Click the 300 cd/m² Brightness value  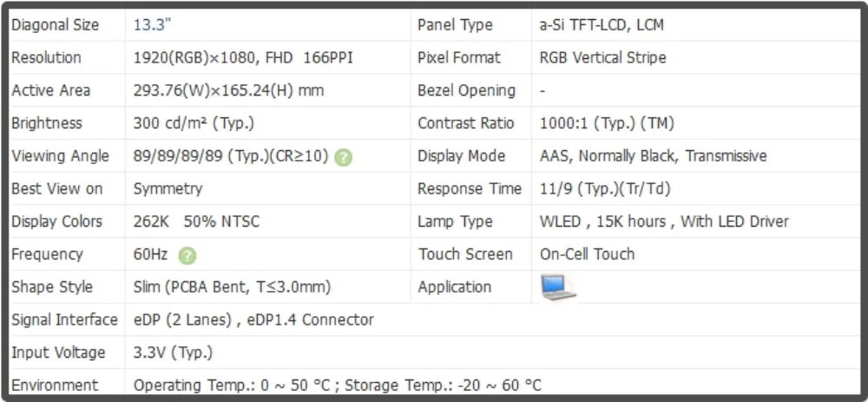(194, 123)
